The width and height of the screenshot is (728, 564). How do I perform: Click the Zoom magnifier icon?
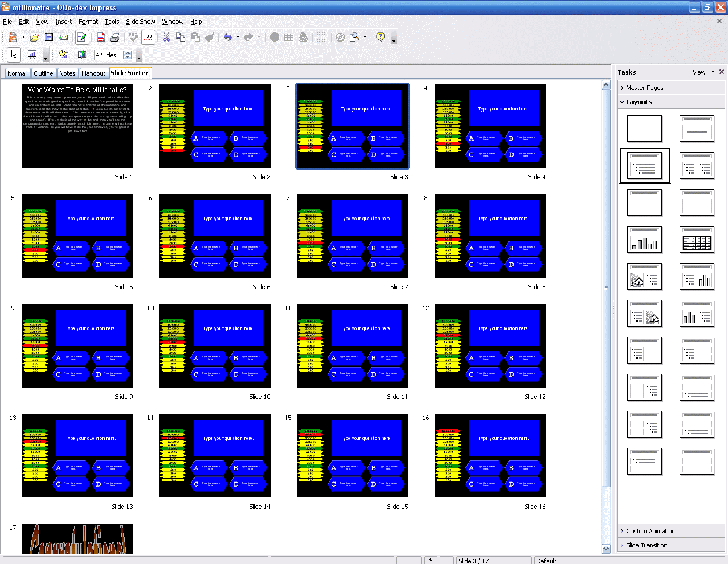pyautogui.click(x=354, y=37)
